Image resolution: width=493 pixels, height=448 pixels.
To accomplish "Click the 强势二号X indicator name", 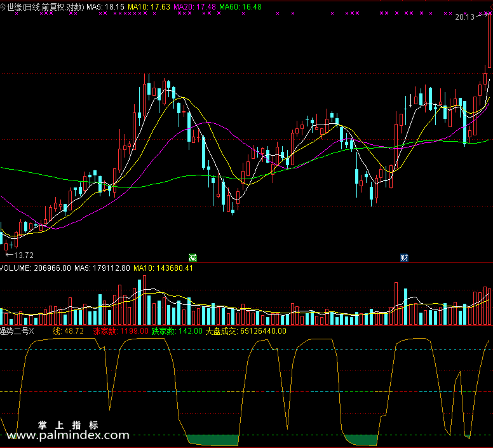I will pyautogui.click(x=17, y=330).
